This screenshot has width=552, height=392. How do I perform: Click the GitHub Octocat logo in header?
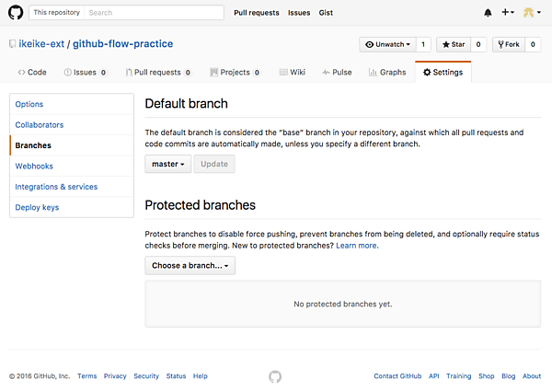pos(16,13)
